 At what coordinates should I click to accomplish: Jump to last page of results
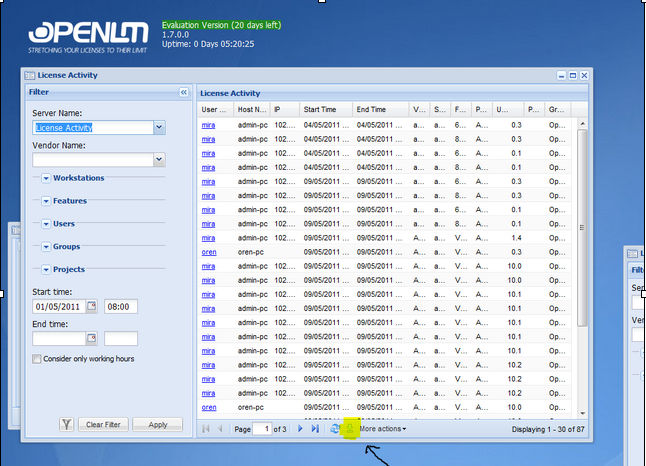click(314, 429)
